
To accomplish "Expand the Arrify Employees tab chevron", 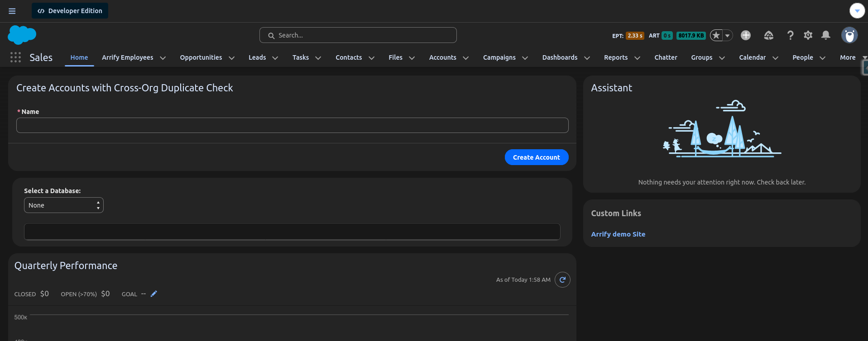I will coord(163,58).
